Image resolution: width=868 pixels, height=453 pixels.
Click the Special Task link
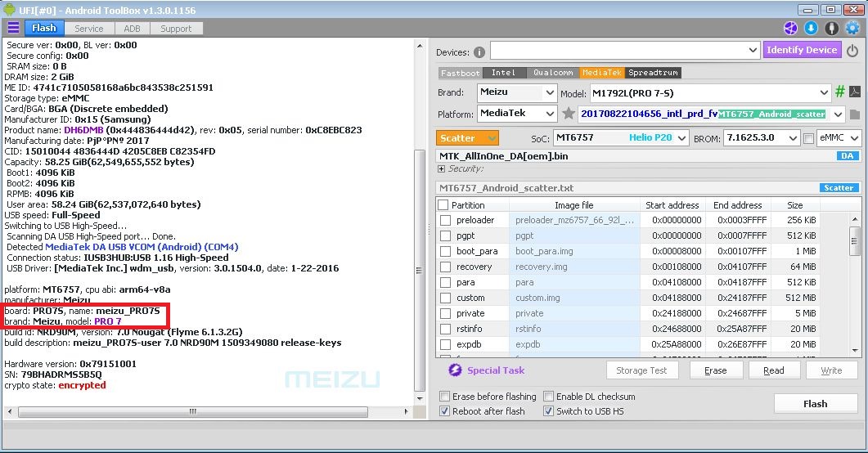(496, 370)
